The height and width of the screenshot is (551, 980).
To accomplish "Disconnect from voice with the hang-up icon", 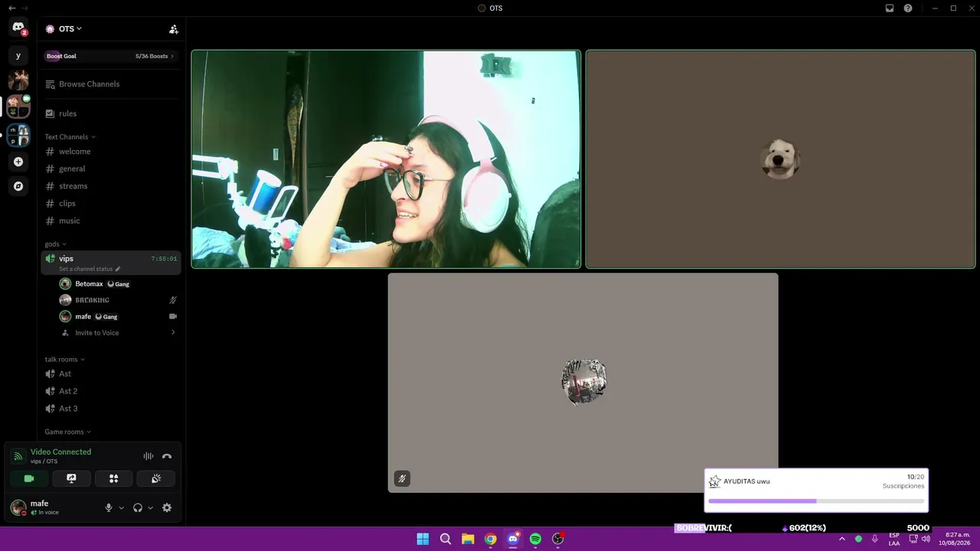I will [167, 456].
